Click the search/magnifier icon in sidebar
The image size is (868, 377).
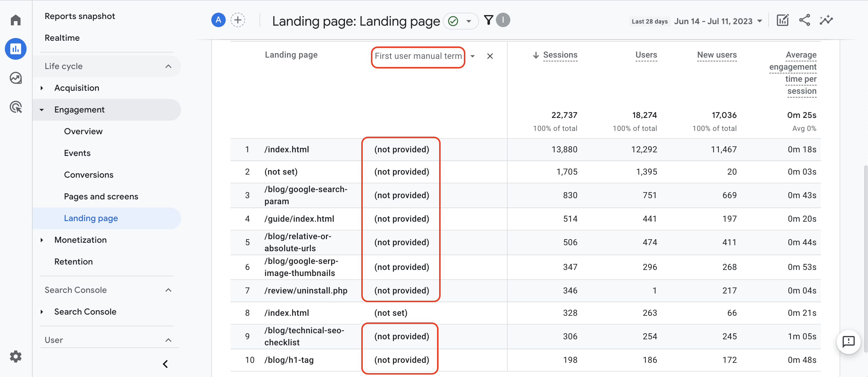pyautogui.click(x=15, y=77)
